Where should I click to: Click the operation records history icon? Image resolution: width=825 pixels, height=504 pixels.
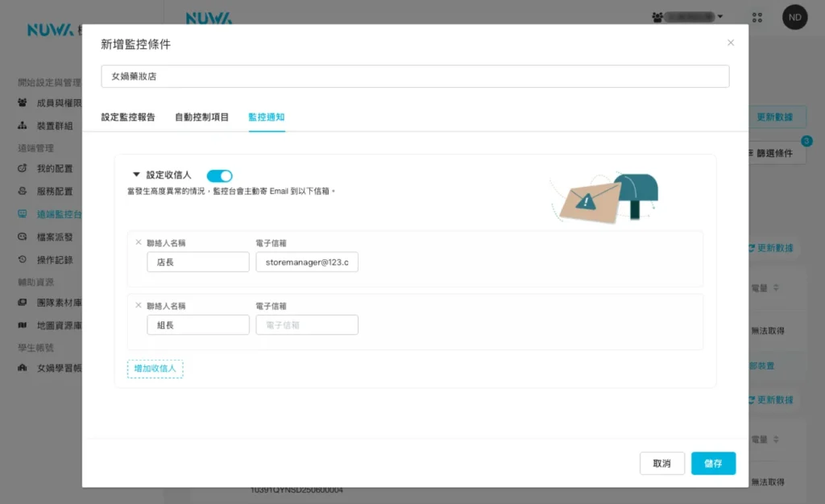(23, 259)
